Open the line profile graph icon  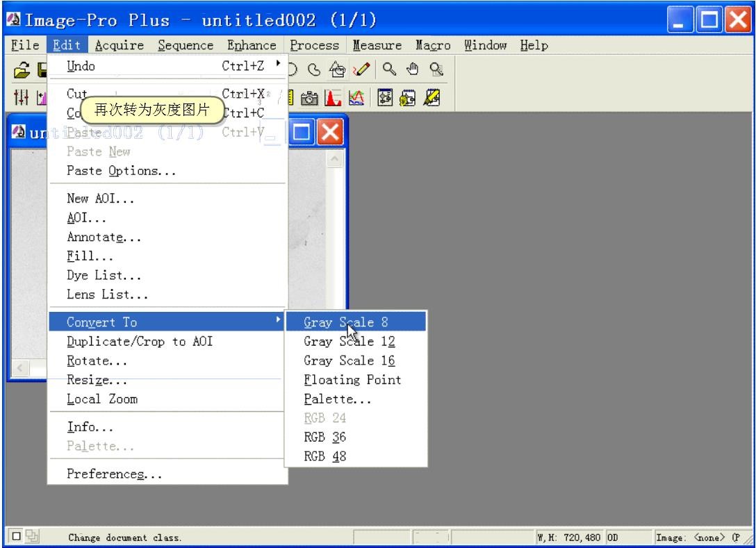356,98
